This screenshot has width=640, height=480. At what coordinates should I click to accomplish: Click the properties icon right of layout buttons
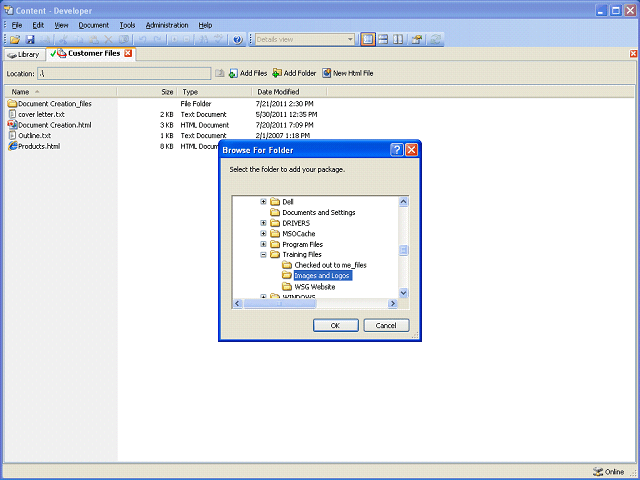417,39
